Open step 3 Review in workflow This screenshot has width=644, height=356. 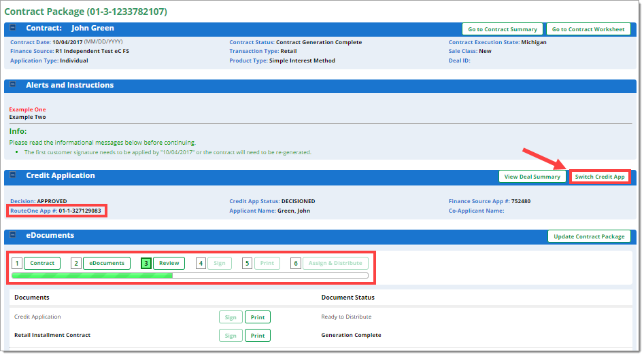(169, 263)
